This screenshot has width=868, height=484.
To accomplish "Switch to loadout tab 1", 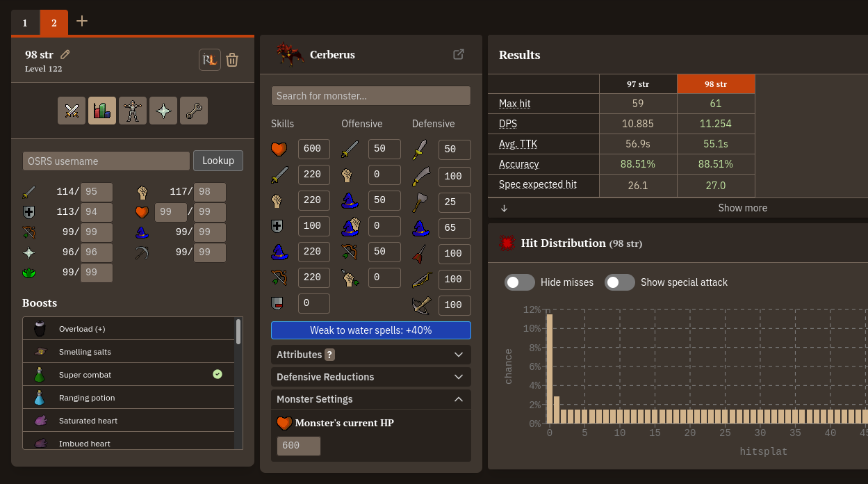I will (25, 23).
